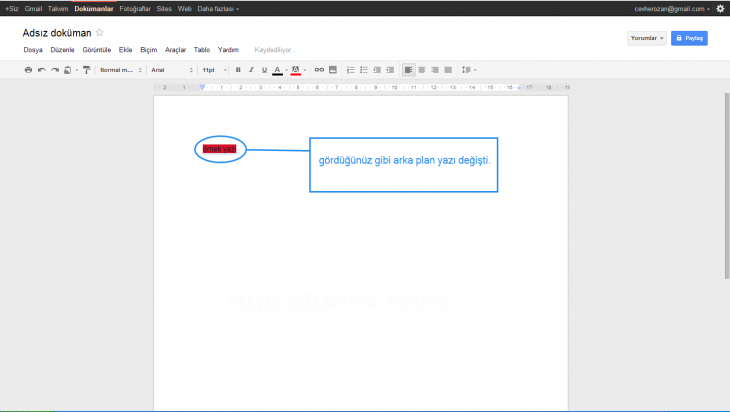Click the print icon in toolbar

28,70
